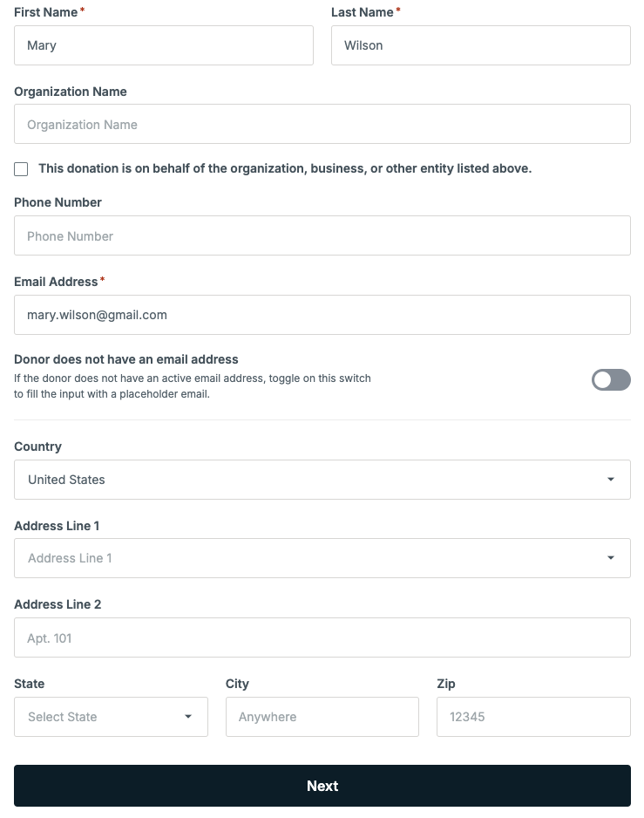Image resolution: width=644 pixels, height=818 pixels.
Task: Click the organization donation checkbox label text
Action: [285, 168]
